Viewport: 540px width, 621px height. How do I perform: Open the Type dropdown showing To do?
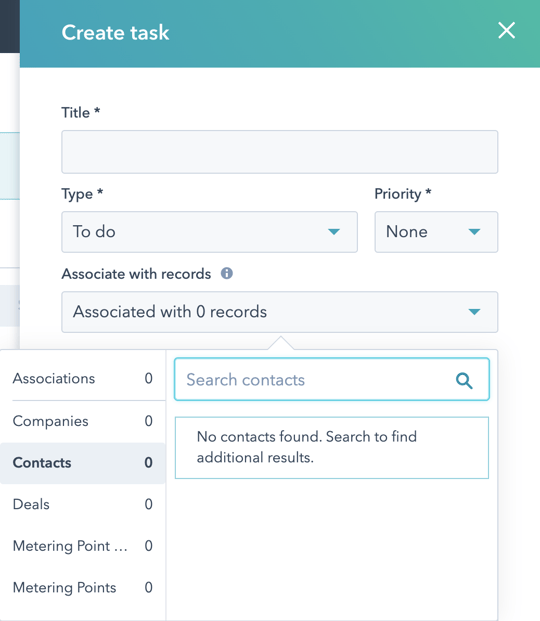(x=210, y=232)
